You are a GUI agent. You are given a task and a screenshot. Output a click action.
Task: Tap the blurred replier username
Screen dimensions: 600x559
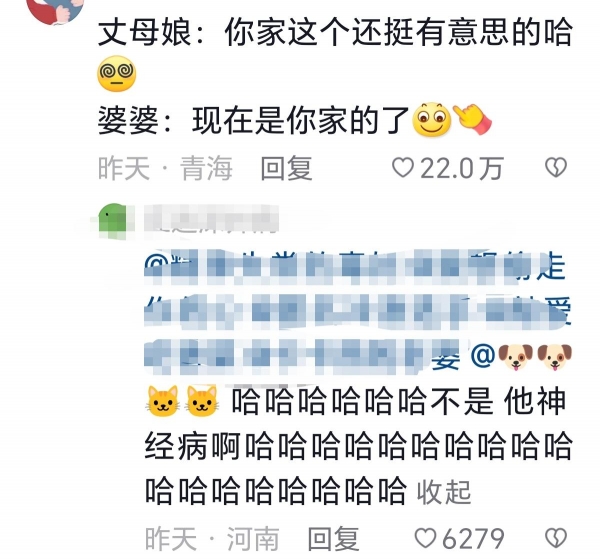(x=211, y=219)
